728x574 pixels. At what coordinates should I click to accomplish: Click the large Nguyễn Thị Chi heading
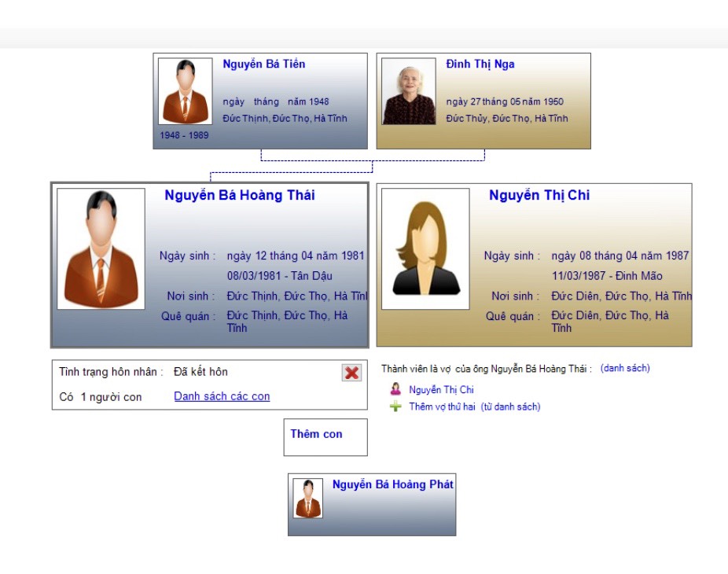click(539, 195)
